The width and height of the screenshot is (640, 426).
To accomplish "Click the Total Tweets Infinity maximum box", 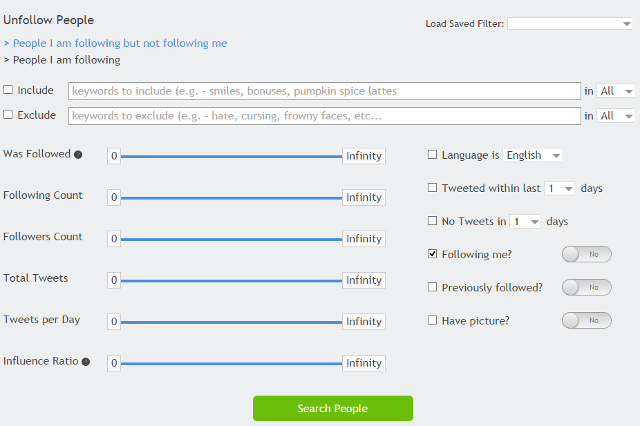I will 364,280.
